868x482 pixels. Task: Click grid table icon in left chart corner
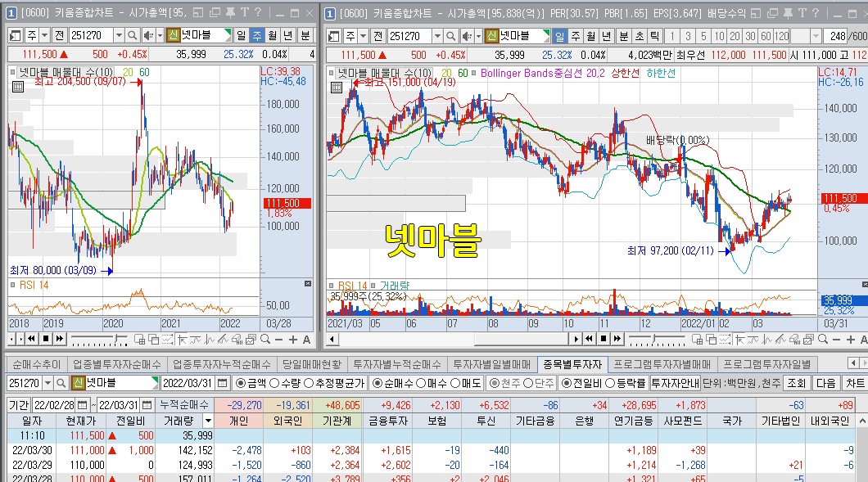tap(18, 86)
